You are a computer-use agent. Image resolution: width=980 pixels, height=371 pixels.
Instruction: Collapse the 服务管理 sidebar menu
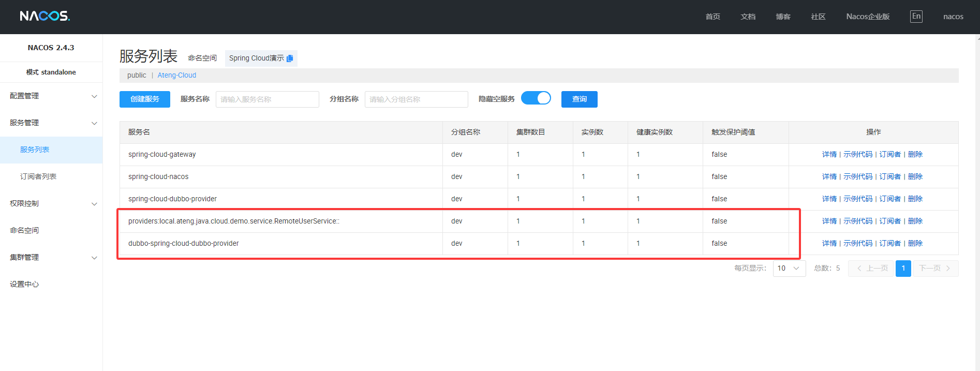coord(51,123)
